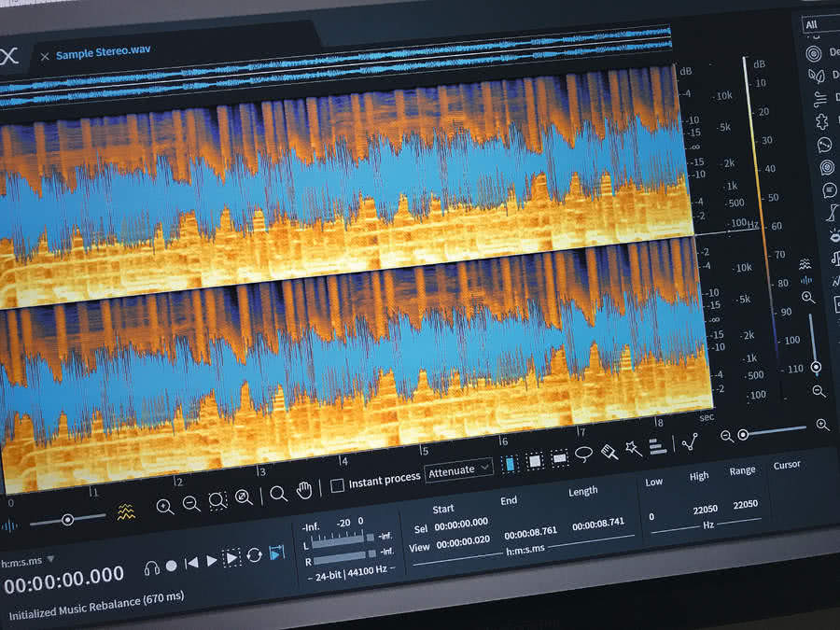Select the Magic Wand tool

point(633,448)
